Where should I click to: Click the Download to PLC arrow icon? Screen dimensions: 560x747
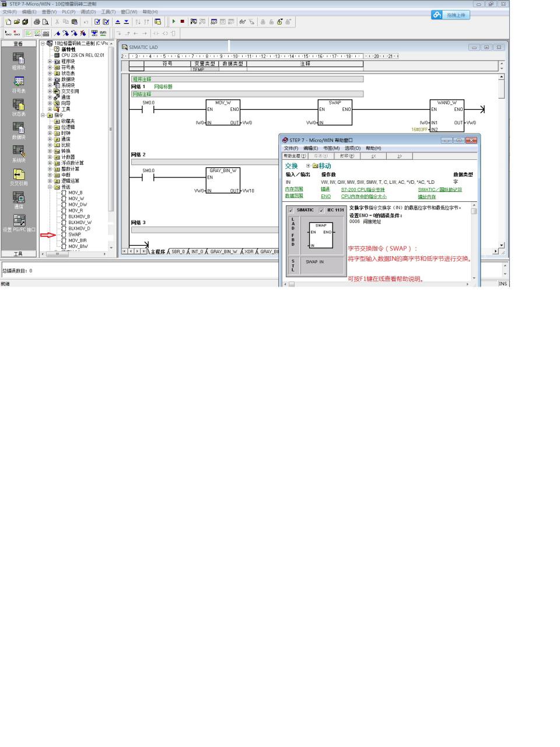pyautogui.click(x=126, y=22)
